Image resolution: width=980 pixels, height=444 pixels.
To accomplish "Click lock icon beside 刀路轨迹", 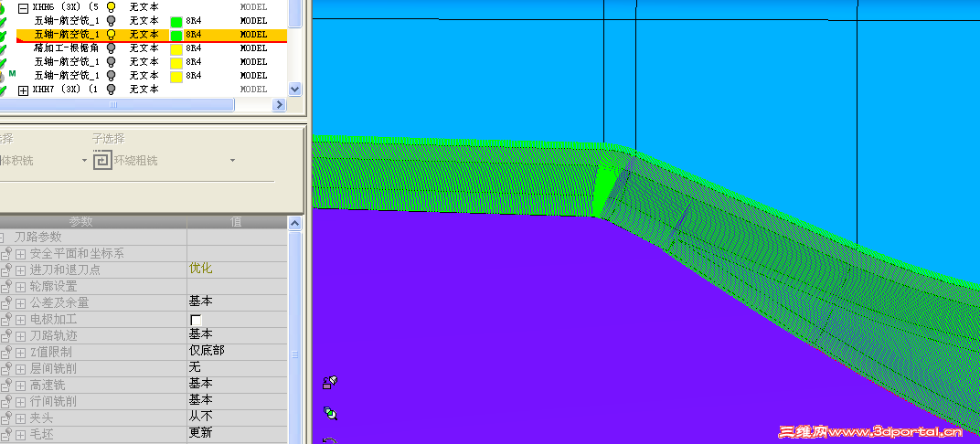I will click(x=7, y=335).
